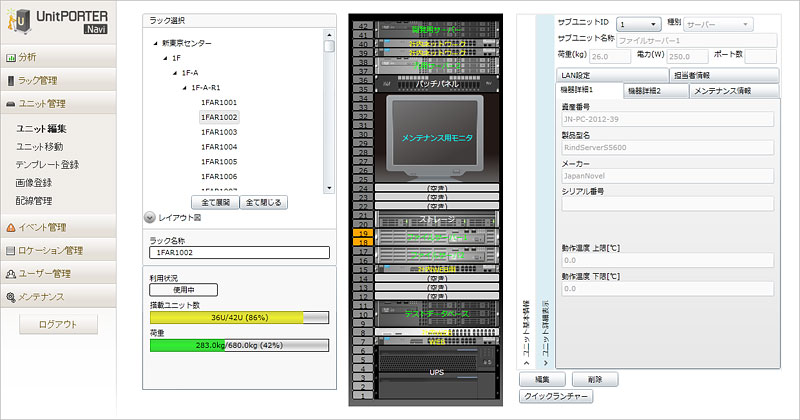Collapse the 新東京センター tree node
The width and height of the screenshot is (800, 420).
(x=156, y=43)
